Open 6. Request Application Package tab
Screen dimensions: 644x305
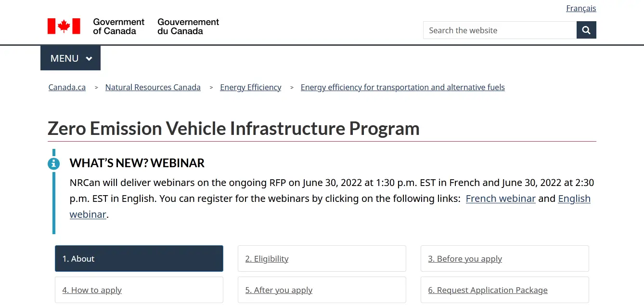click(504, 290)
